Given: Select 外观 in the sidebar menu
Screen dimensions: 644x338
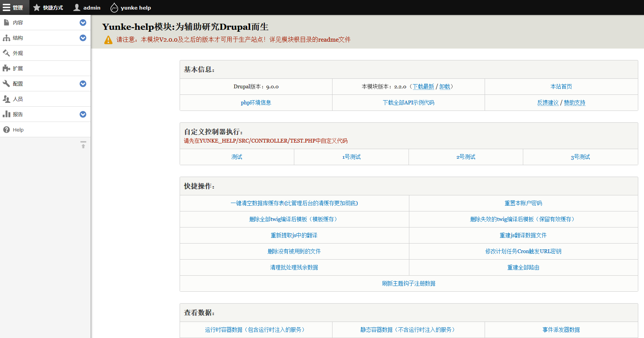Looking at the screenshot, I should (x=45, y=53).
